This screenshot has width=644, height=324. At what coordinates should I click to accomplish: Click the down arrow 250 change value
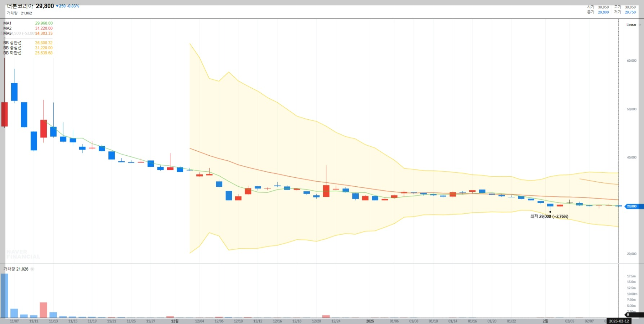(61, 6)
